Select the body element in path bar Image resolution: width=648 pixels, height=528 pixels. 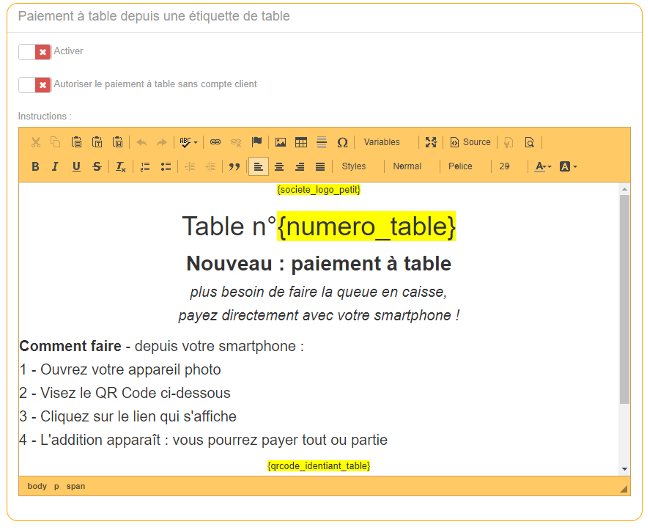coord(37,486)
